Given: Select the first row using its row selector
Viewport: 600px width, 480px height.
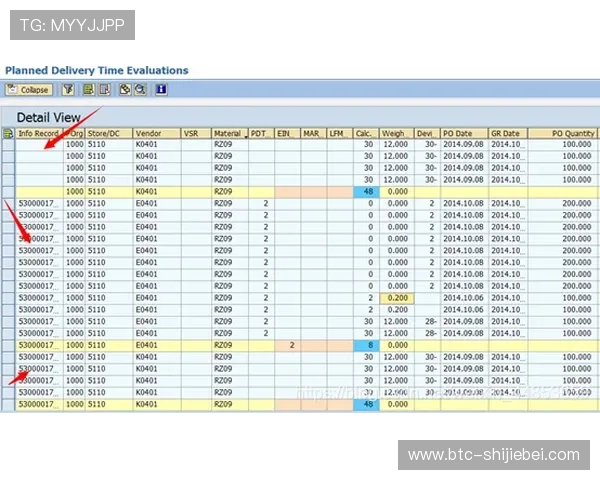Looking at the screenshot, I should click(x=8, y=144).
